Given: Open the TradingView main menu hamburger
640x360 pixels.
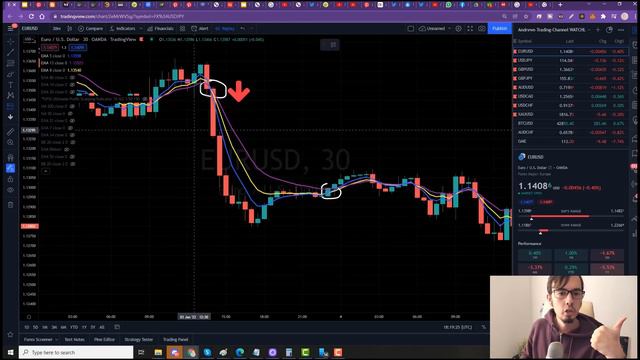Looking at the screenshot, I should (x=11, y=28).
